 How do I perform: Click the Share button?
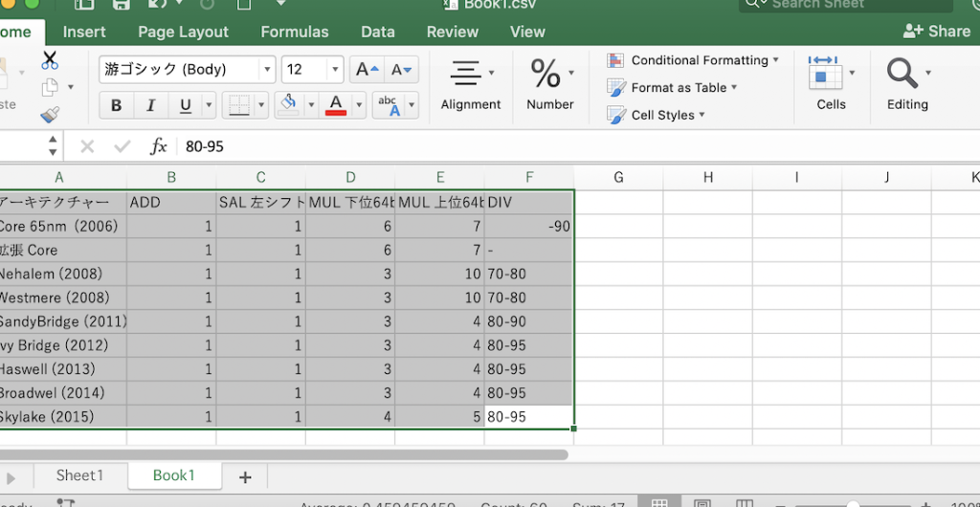tap(936, 32)
